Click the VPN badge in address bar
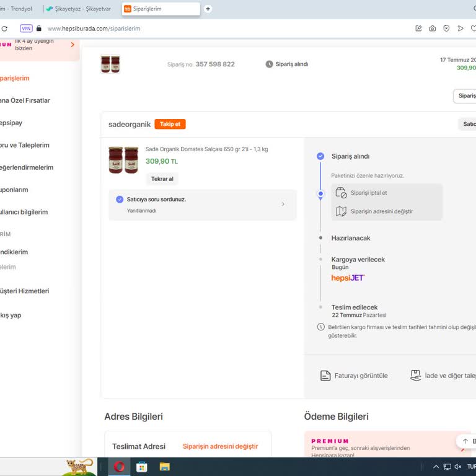This screenshot has height=476, width=476. coord(26,29)
